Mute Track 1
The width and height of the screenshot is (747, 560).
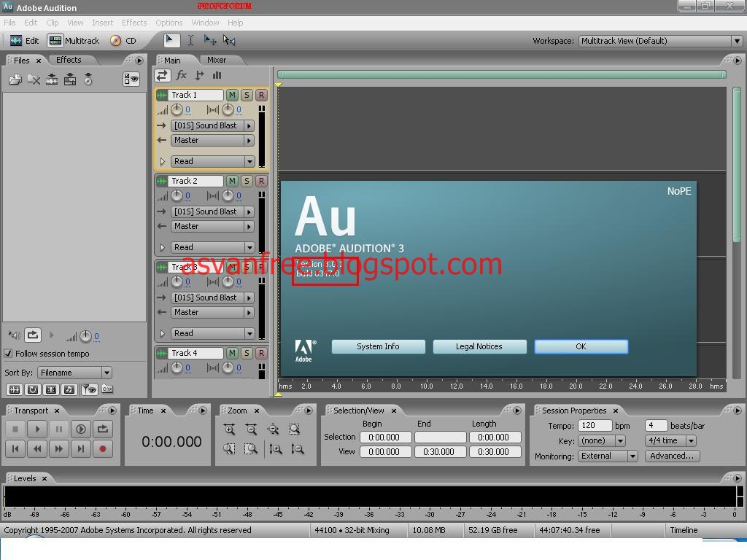(232, 95)
